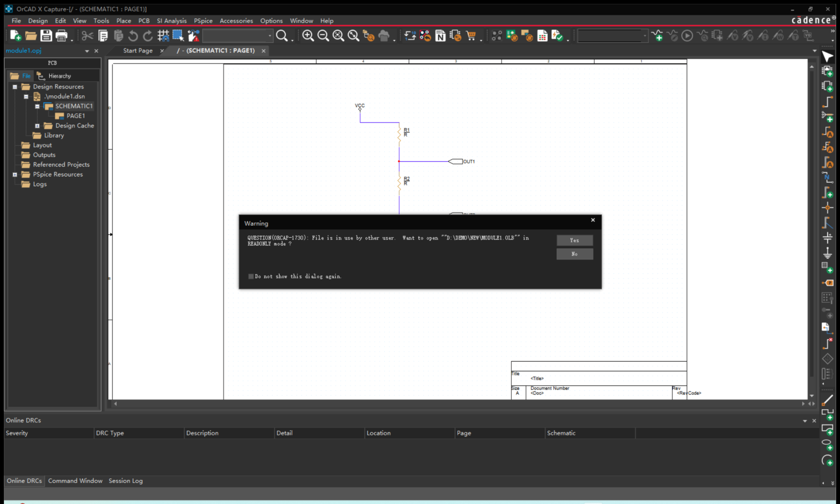This screenshot has width=840, height=504.
Task: Collapse the Design Resources tree node
Action: click(x=15, y=87)
